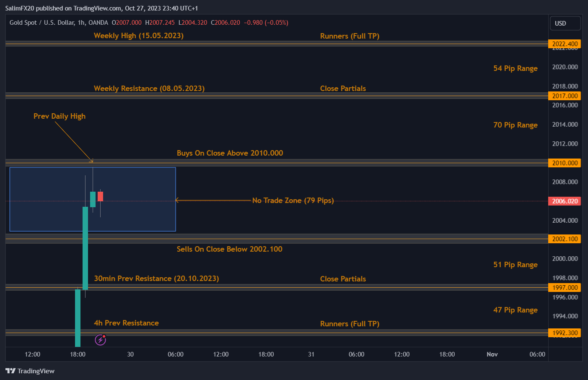Toggle the Sells On Close Below 2002.100 line

[x=229, y=249]
